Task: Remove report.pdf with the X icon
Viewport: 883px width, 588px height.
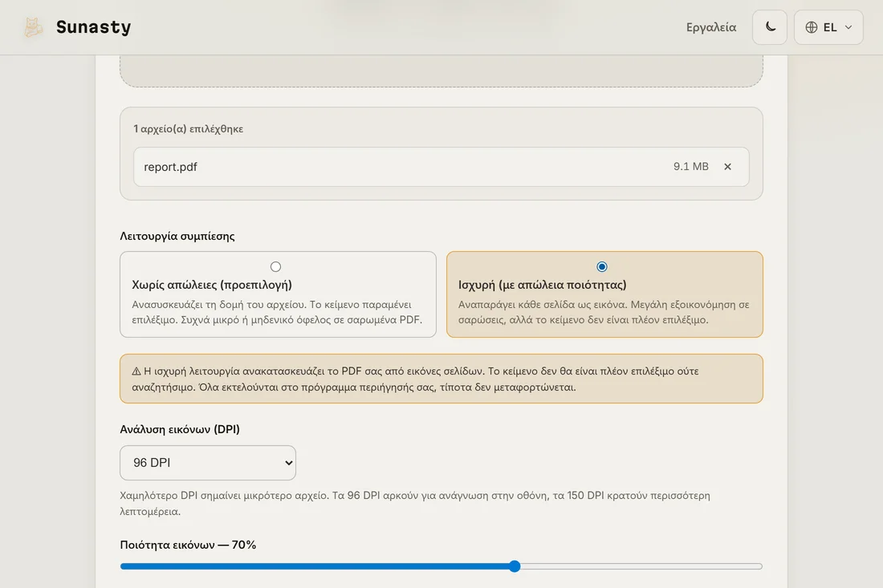Action: click(727, 167)
